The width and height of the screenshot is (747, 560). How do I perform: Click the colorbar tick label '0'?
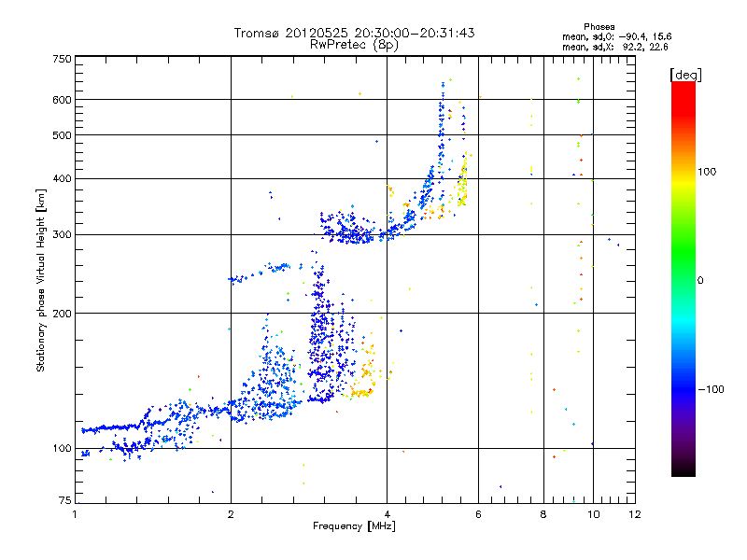point(700,280)
